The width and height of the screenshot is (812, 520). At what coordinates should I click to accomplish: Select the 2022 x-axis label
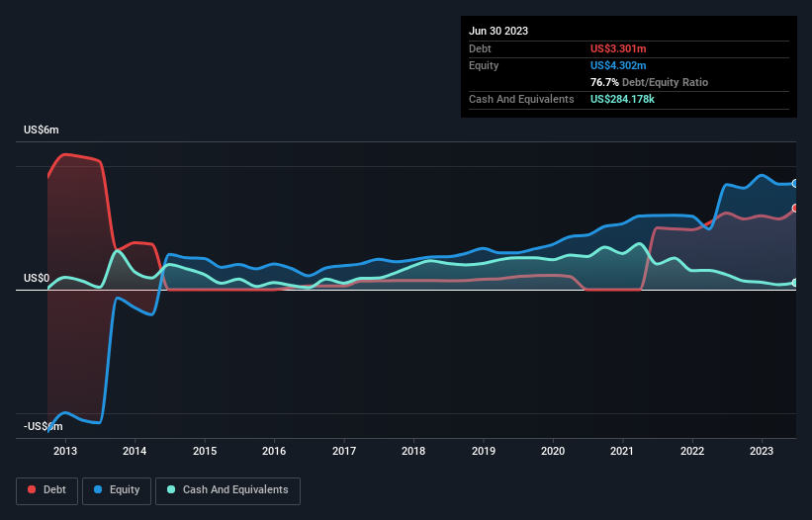pos(692,451)
